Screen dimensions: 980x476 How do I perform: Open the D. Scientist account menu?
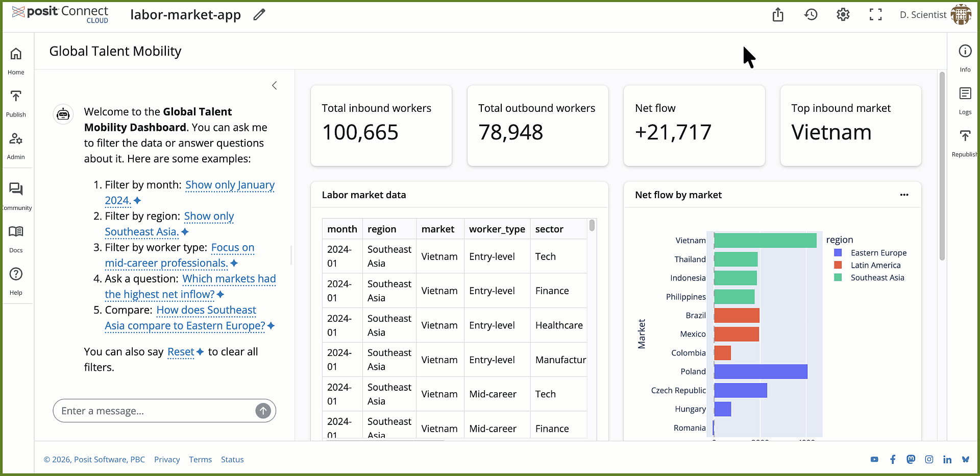coord(935,14)
